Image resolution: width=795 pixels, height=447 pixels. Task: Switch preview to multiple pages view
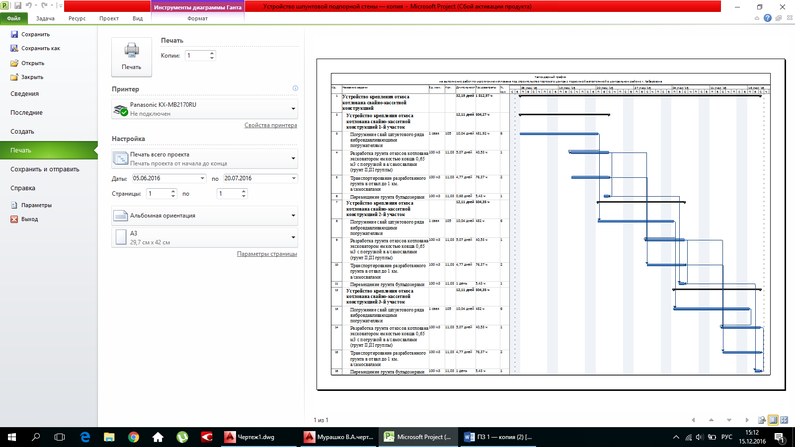(x=783, y=420)
